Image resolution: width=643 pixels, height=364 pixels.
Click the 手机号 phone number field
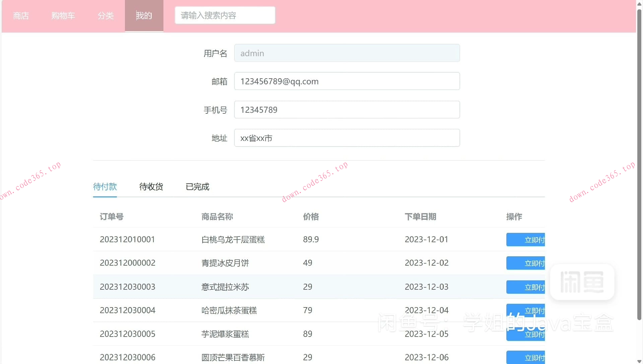347,109
